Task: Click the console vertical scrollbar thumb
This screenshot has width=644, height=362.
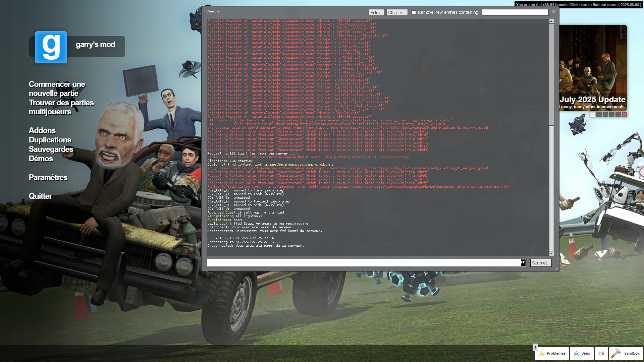Action: 551,75
